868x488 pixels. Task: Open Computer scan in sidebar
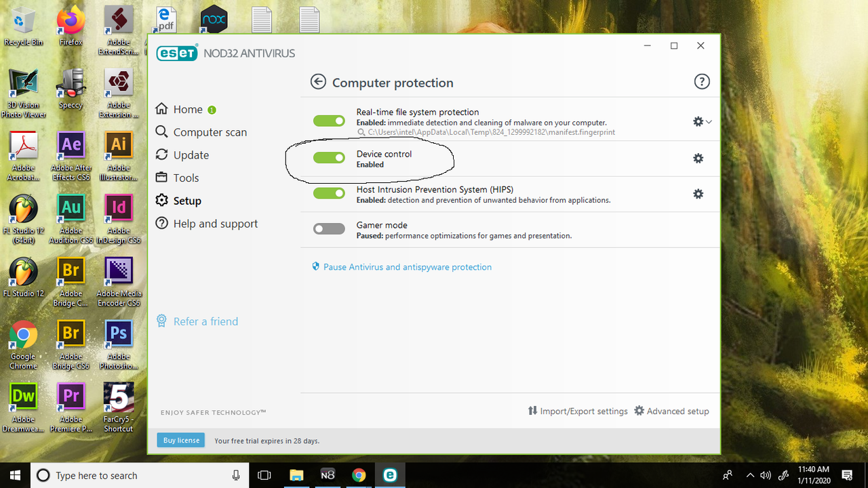[201, 132]
